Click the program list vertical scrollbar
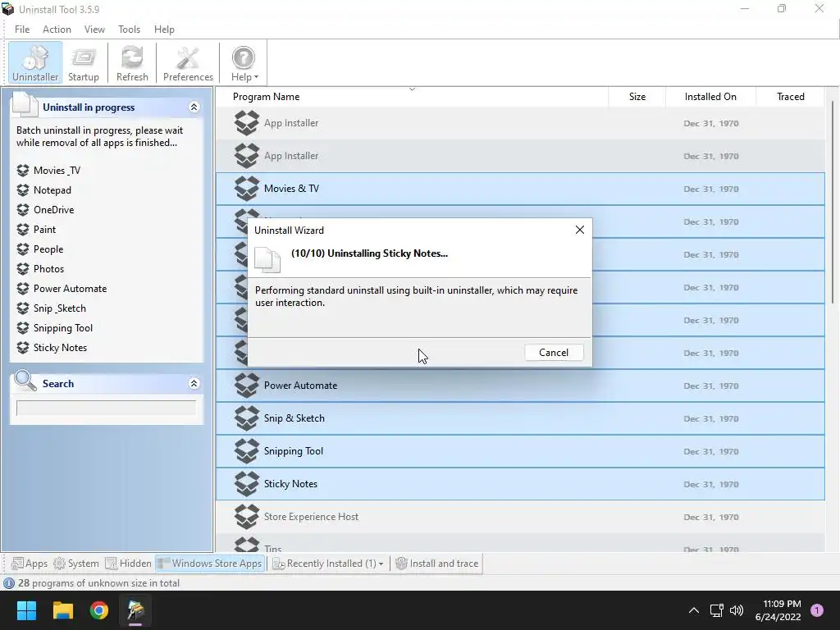The image size is (840, 630). [x=833, y=202]
